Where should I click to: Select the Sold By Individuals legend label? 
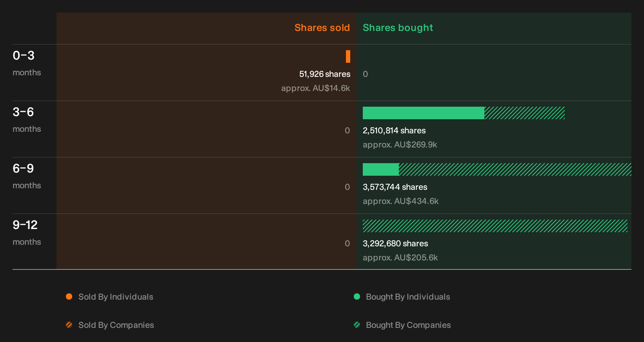tap(116, 297)
